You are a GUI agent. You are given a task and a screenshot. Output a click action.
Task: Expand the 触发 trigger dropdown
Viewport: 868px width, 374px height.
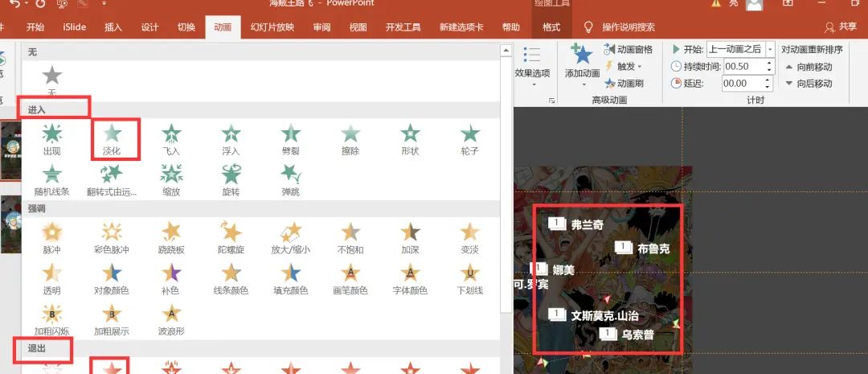(624, 67)
